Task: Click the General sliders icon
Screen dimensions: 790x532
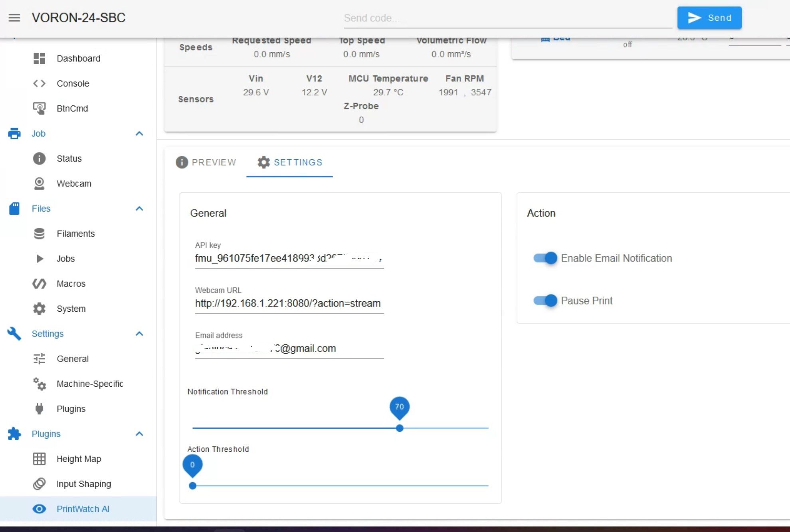Action: pos(39,359)
